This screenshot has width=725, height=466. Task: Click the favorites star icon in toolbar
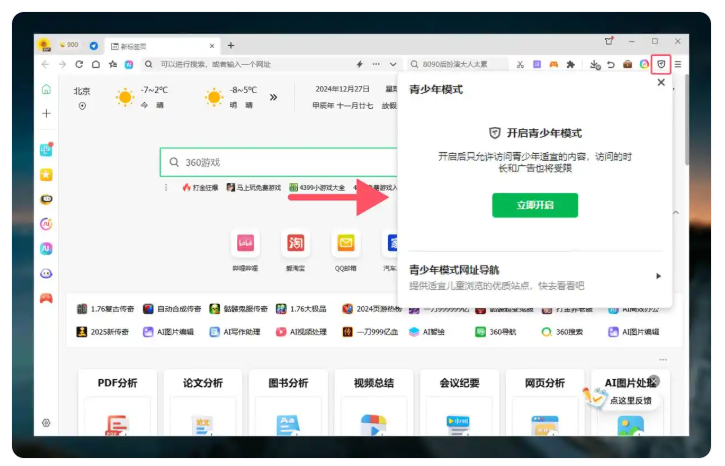point(112,64)
